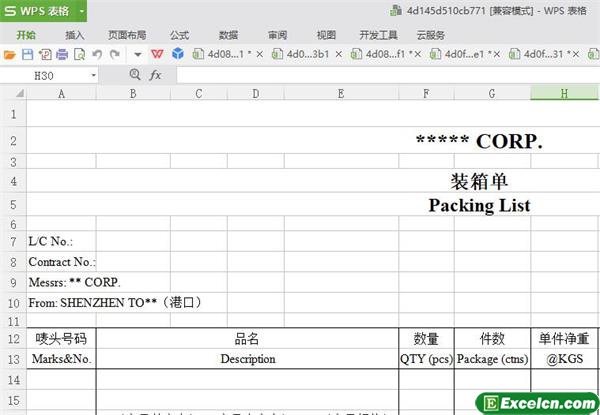The image size is (600, 415).
Task: Select column A header
Action: (61, 94)
